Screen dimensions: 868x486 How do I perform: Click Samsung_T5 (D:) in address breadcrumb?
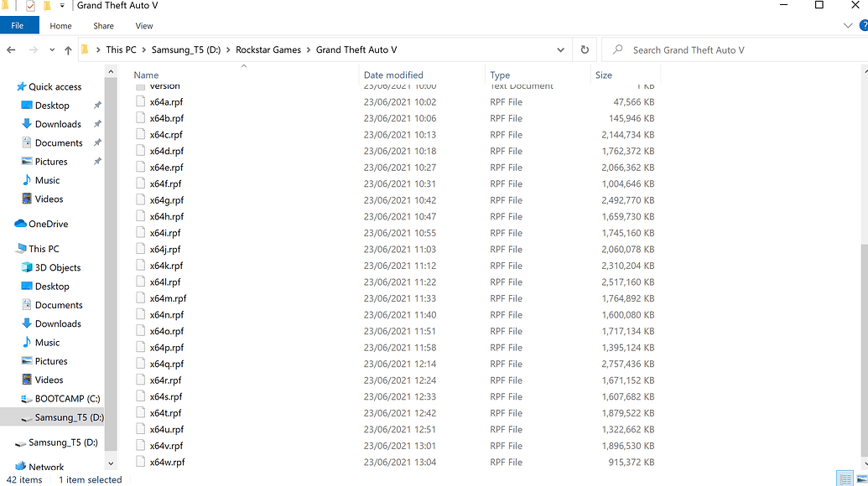click(x=186, y=49)
